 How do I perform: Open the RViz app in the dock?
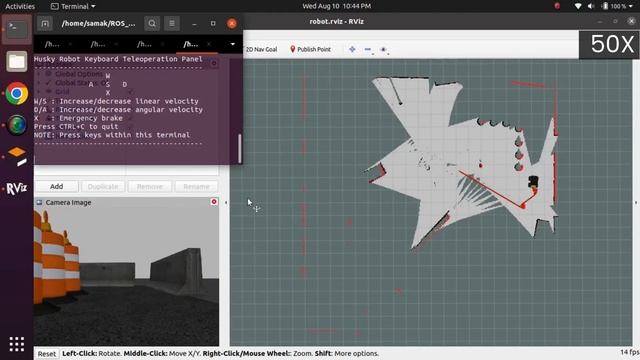pyautogui.click(x=17, y=188)
